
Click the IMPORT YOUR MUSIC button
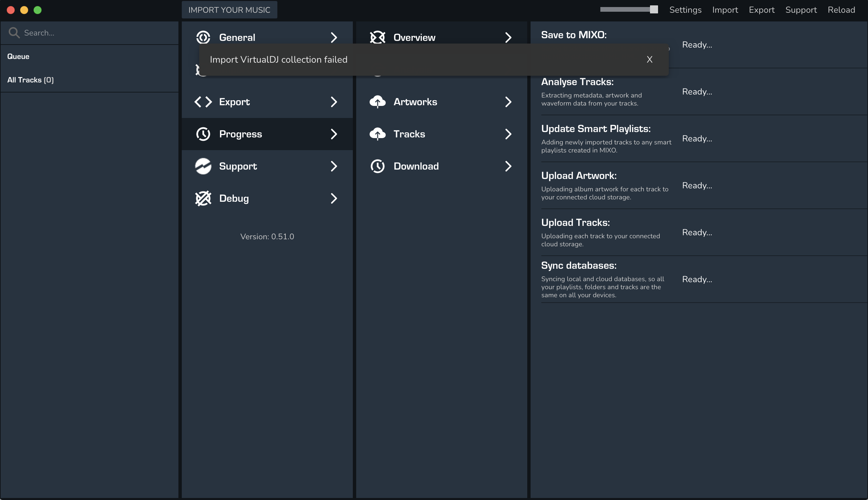[229, 10]
